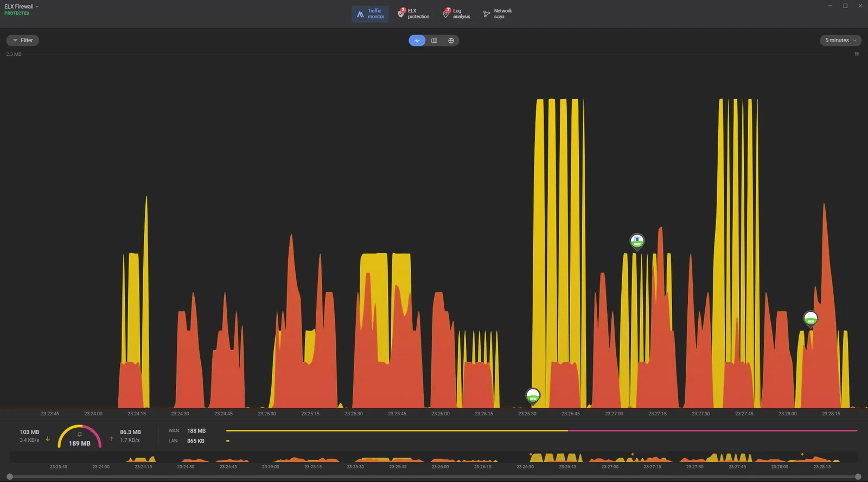868x482 pixels.
Task: Select the line graph view toggle
Action: click(417, 41)
